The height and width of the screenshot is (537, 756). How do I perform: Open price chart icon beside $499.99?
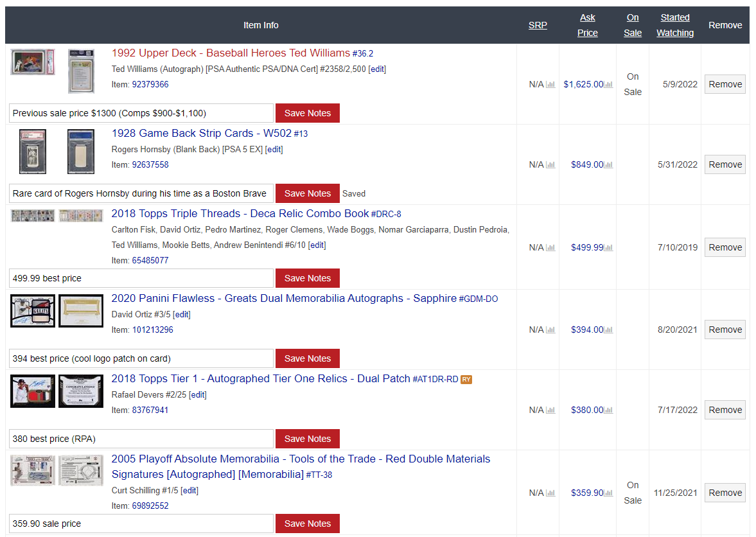(x=608, y=248)
